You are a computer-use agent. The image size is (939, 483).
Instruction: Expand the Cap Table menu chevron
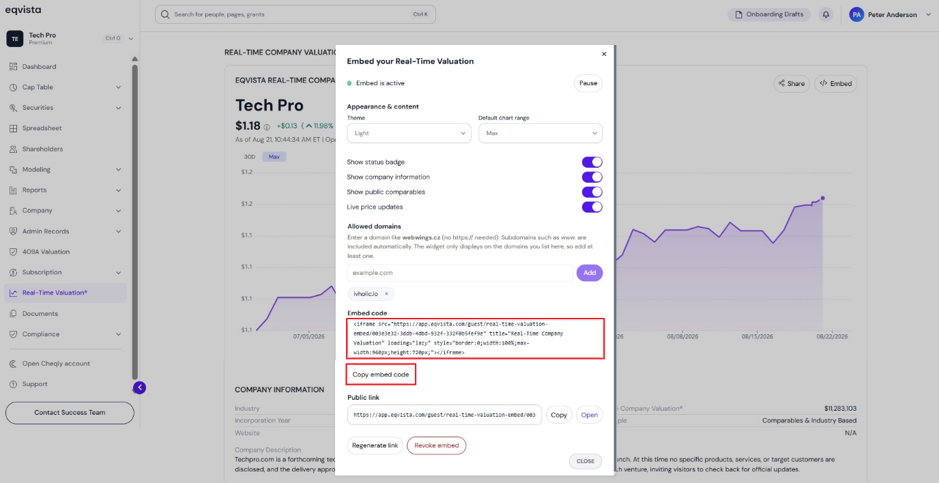click(x=118, y=87)
